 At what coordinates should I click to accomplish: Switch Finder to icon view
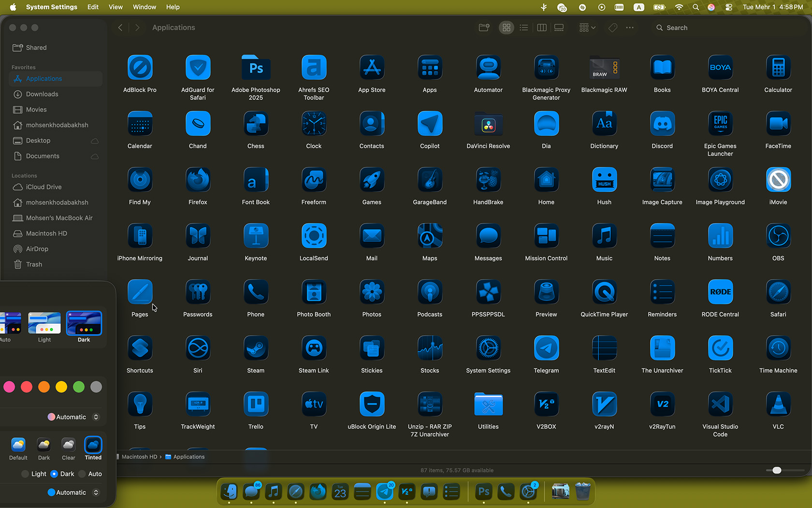pos(506,28)
